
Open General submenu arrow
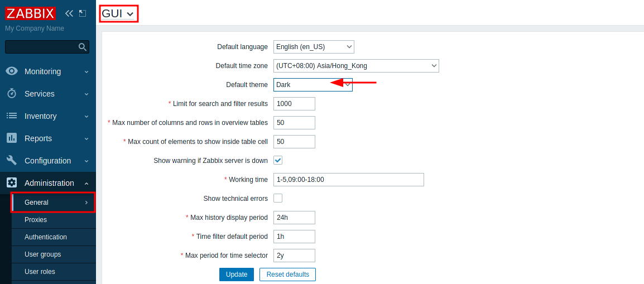(x=86, y=203)
